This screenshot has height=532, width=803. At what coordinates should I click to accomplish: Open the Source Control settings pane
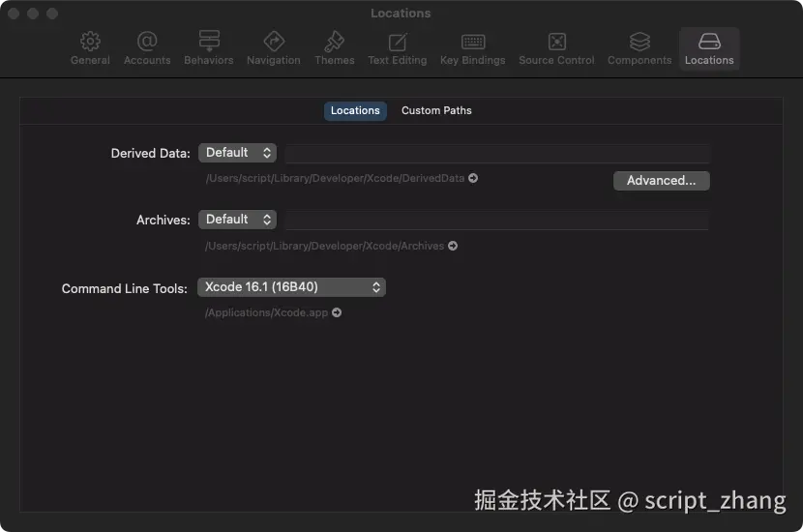[556, 48]
